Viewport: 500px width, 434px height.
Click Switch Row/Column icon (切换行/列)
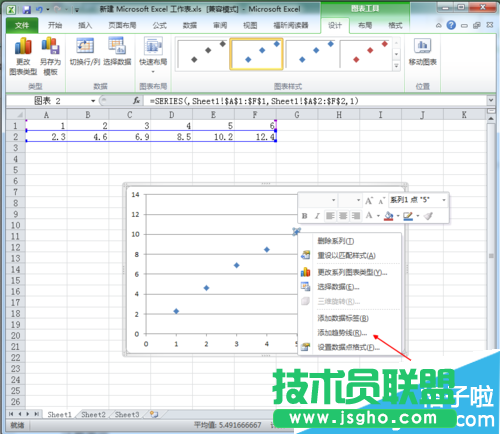coord(85,52)
